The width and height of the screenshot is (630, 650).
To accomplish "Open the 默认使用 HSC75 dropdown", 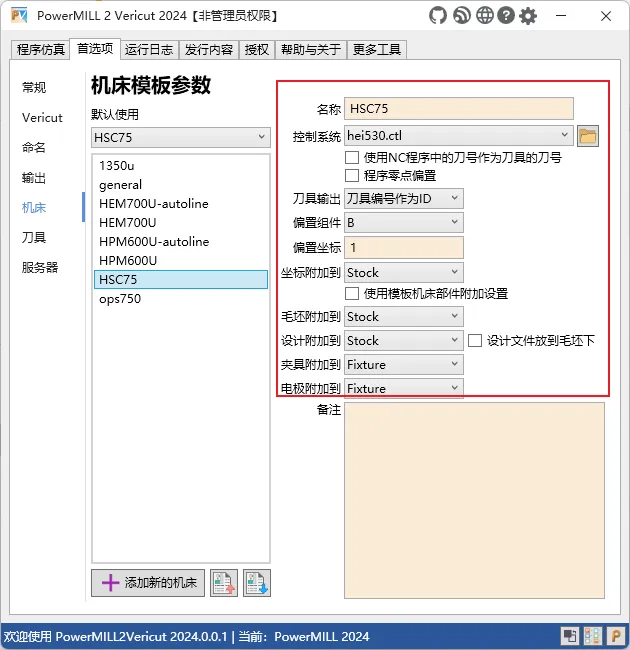I will click(181, 137).
